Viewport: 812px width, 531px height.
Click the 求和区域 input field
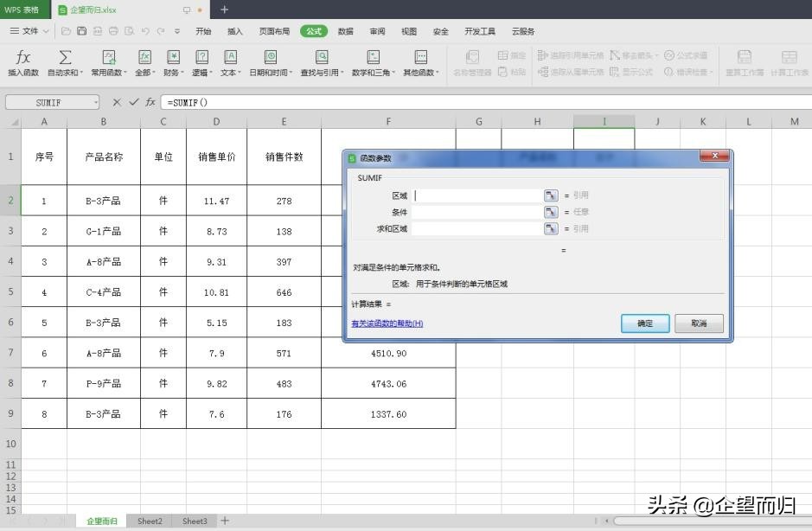point(477,228)
